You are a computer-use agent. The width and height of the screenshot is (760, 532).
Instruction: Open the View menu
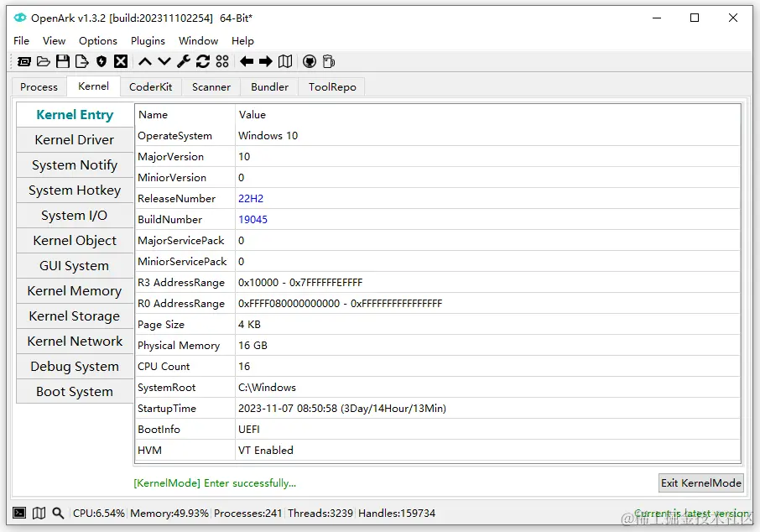[54, 41]
